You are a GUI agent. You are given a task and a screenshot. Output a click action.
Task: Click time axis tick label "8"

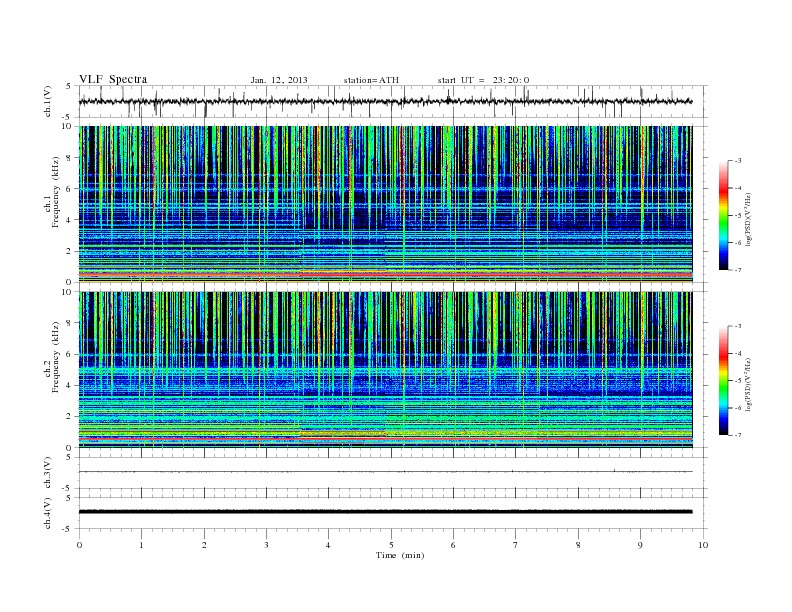578,545
